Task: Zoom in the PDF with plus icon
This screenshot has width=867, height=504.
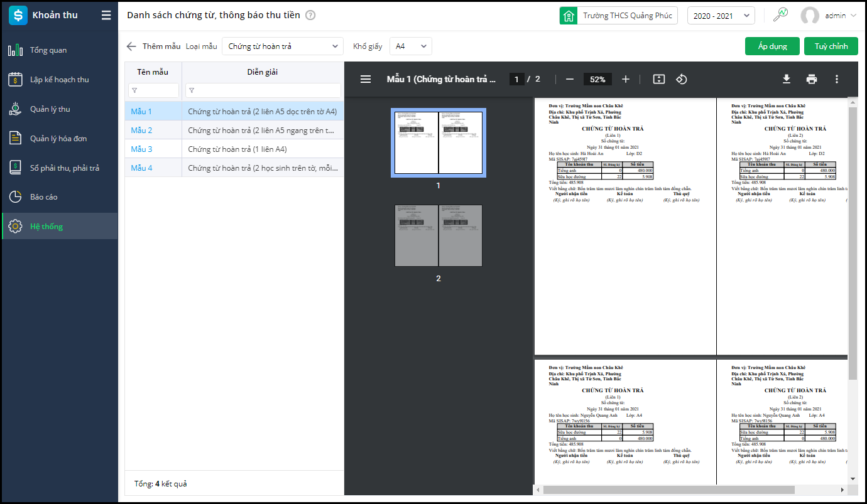Action: (626, 79)
